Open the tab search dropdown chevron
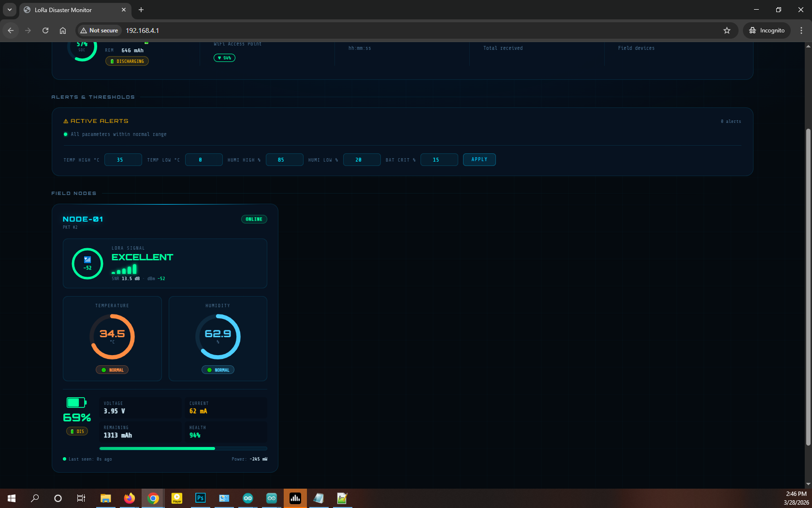The width and height of the screenshot is (812, 508). (x=10, y=10)
